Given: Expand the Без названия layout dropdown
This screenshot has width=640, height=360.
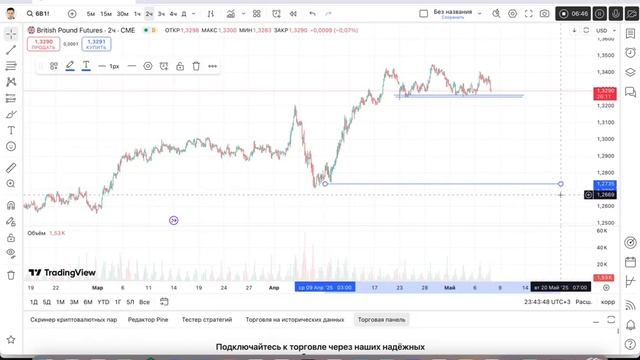Looking at the screenshot, I should (x=480, y=14).
